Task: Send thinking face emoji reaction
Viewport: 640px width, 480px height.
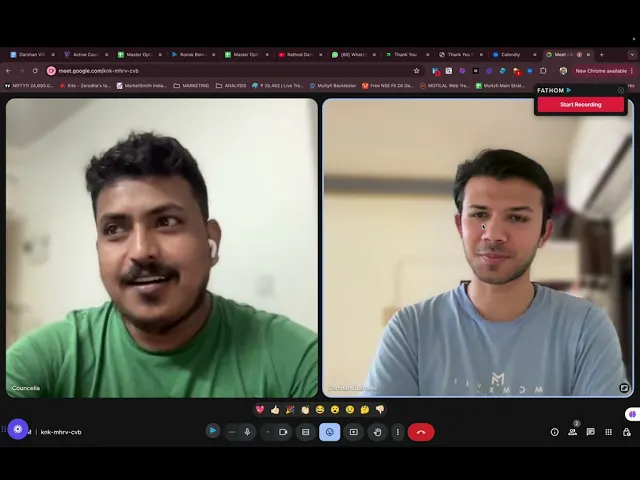Action: pos(365,409)
